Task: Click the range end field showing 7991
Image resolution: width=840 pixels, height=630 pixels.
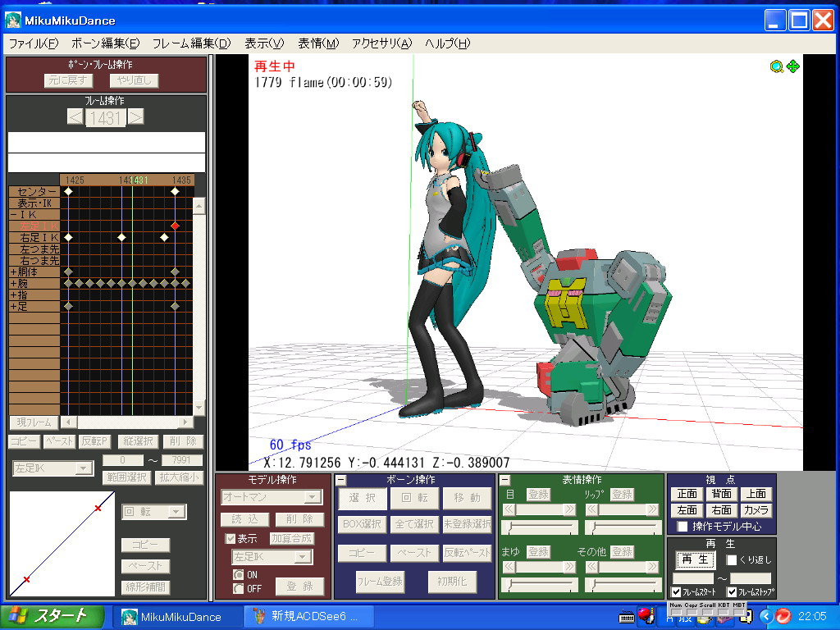Action: [x=181, y=460]
